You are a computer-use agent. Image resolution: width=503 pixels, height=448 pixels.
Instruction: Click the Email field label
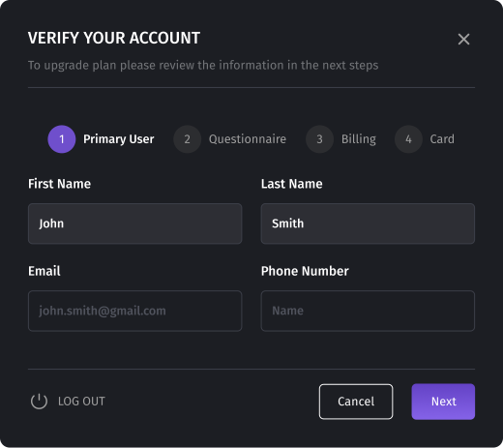click(44, 271)
